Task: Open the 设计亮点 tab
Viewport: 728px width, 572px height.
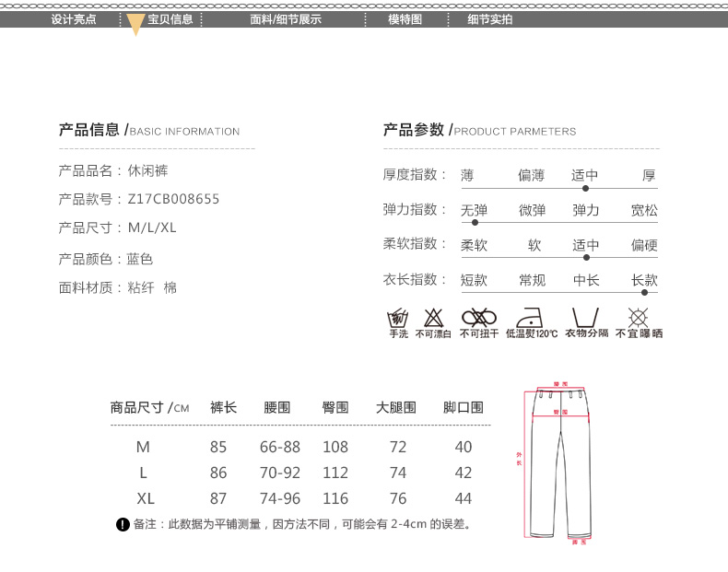Action: [x=74, y=19]
